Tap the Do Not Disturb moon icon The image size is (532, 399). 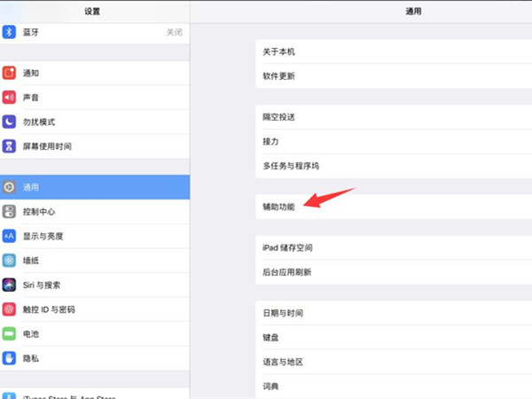(10, 121)
